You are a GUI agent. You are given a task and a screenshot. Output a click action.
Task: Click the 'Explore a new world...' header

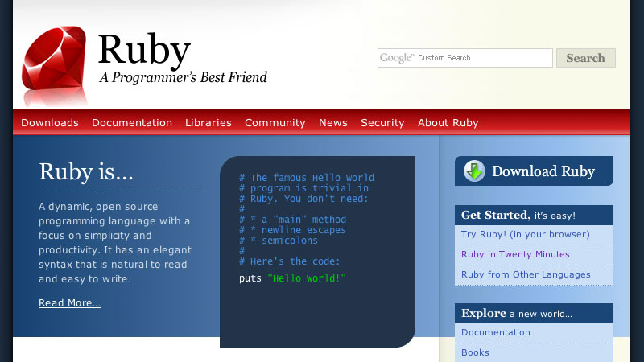[x=534, y=313]
